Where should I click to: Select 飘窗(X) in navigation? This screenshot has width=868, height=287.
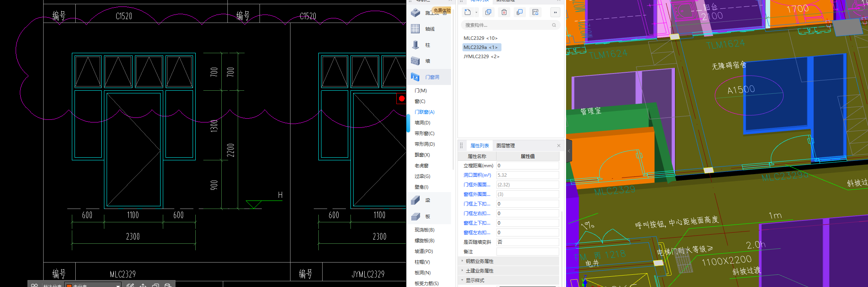(422, 155)
